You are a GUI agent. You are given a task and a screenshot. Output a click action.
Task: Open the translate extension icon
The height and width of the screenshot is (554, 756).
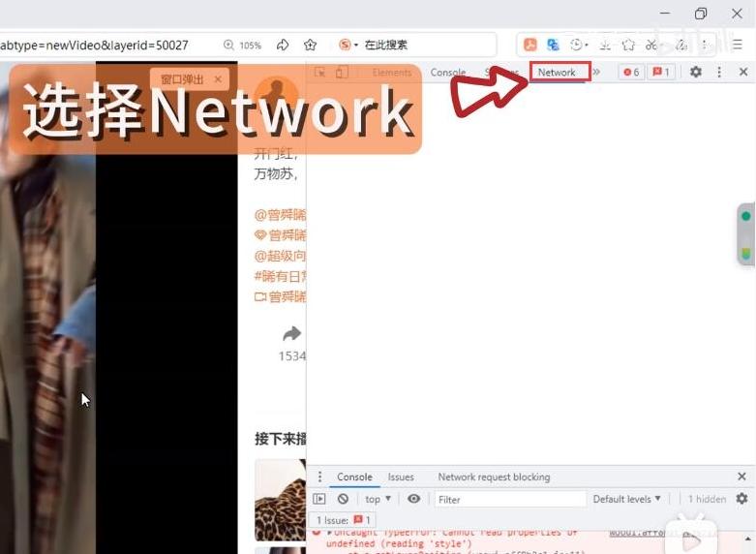(553, 45)
